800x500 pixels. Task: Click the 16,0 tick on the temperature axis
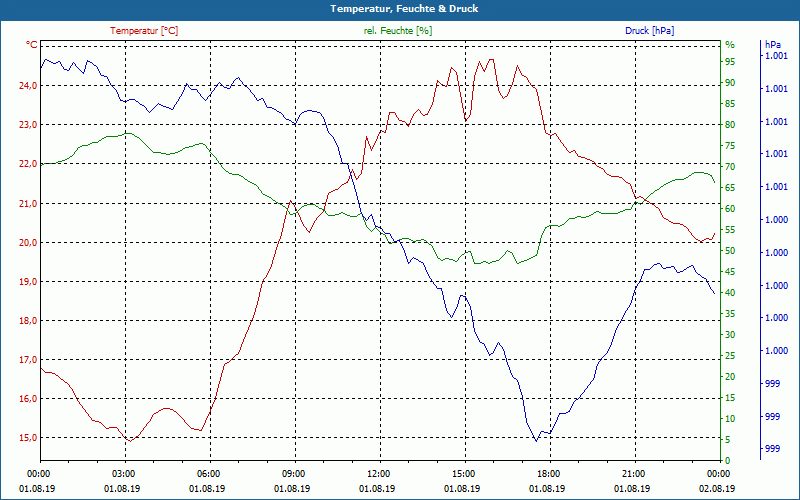pyautogui.click(x=28, y=398)
